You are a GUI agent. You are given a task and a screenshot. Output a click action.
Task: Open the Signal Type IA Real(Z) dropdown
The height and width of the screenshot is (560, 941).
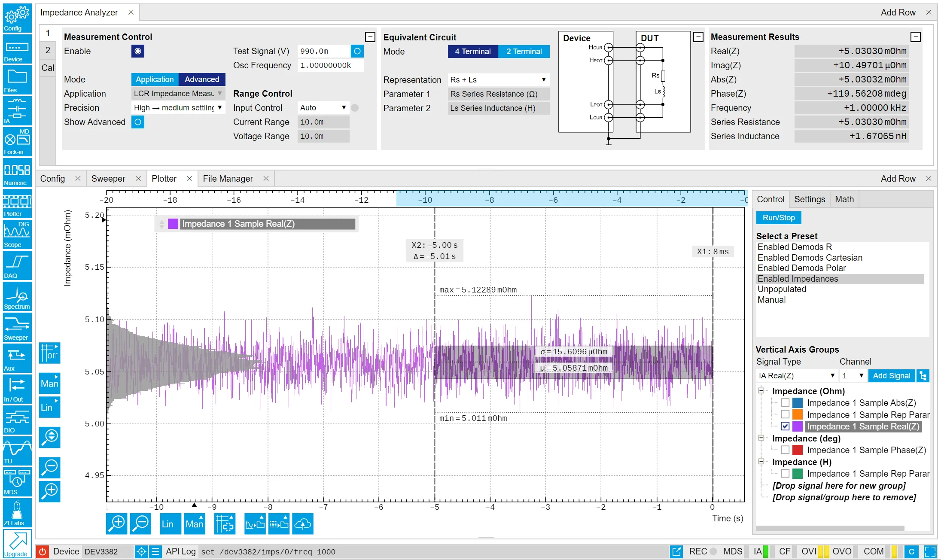tap(797, 376)
